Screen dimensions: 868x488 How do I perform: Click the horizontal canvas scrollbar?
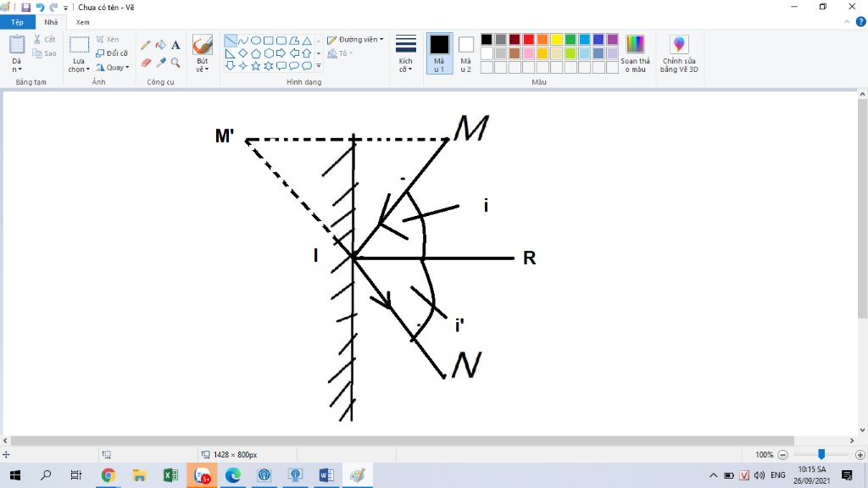click(403, 441)
